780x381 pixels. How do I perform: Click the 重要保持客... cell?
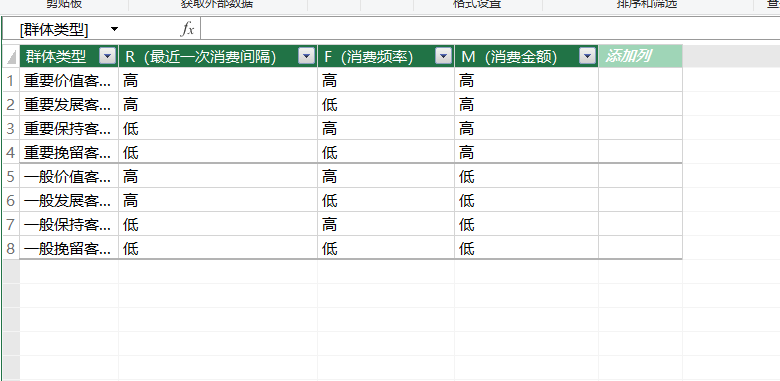(69, 128)
